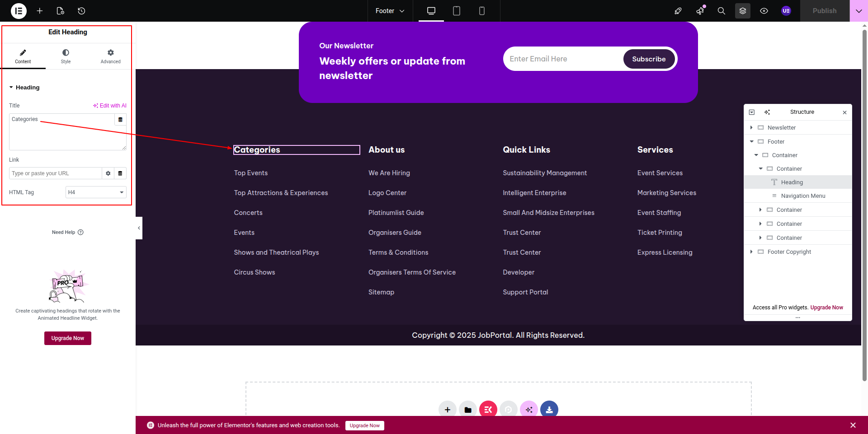Switch to mobile device preview

tap(481, 11)
